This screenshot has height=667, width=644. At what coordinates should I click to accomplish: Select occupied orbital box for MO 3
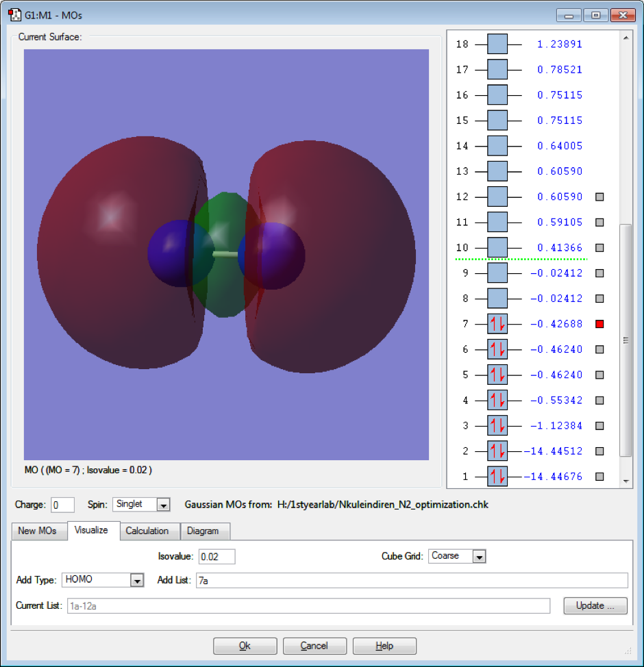pyautogui.click(x=497, y=426)
